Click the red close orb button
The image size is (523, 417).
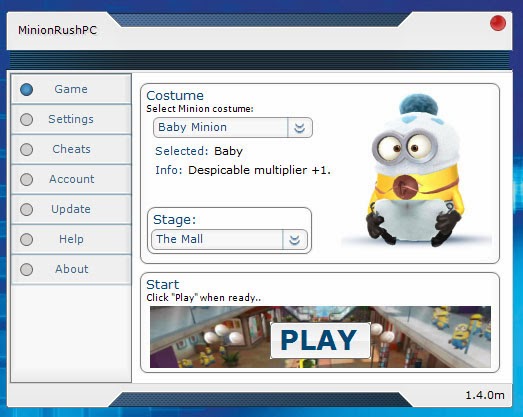coord(498,23)
